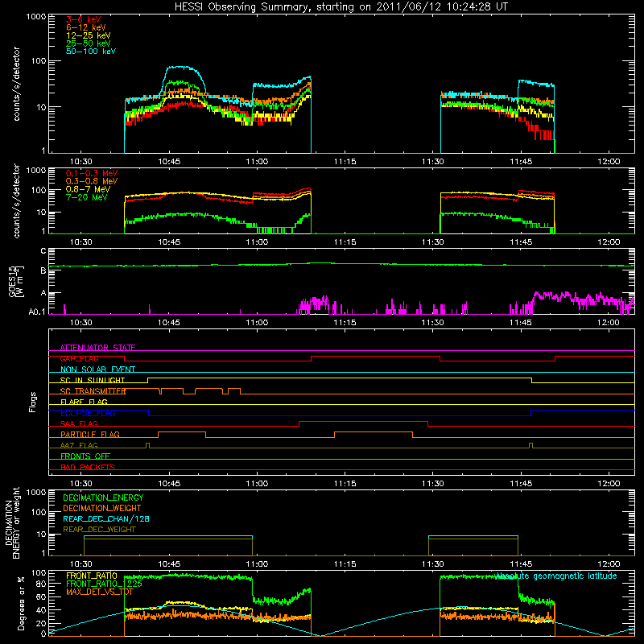Select the 12-25 keV legend label
The height and width of the screenshot is (644, 644).
(89, 35)
